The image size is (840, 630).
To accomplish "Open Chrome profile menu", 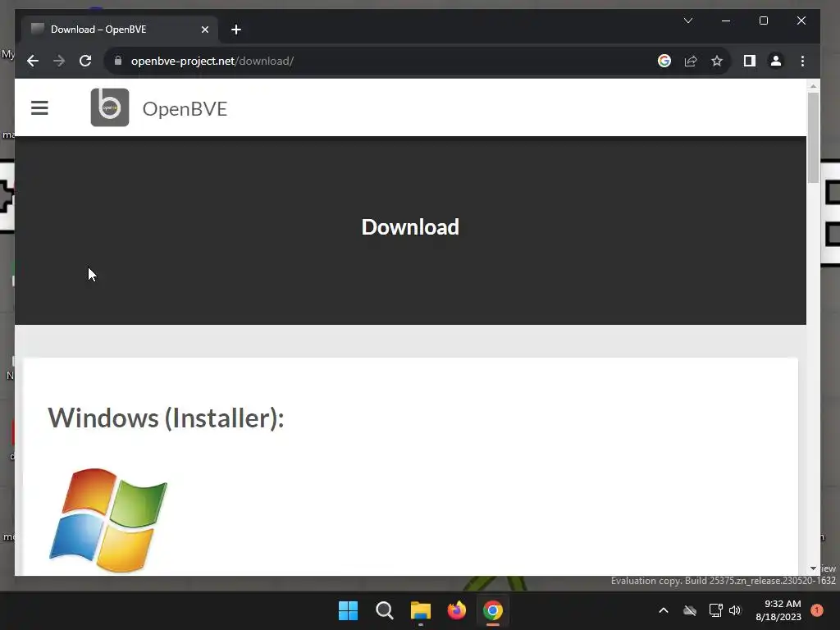I will click(x=776, y=61).
